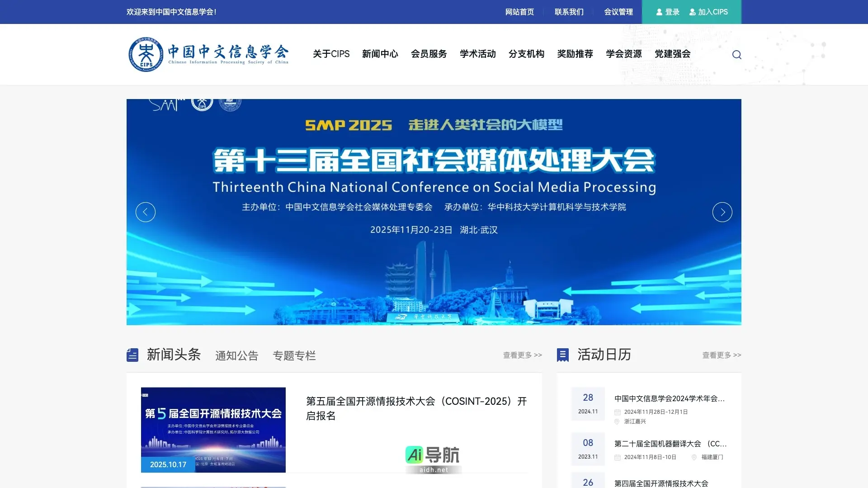Click the 加入CIPS button
868x488 pixels.
click(x=708, y=12)
